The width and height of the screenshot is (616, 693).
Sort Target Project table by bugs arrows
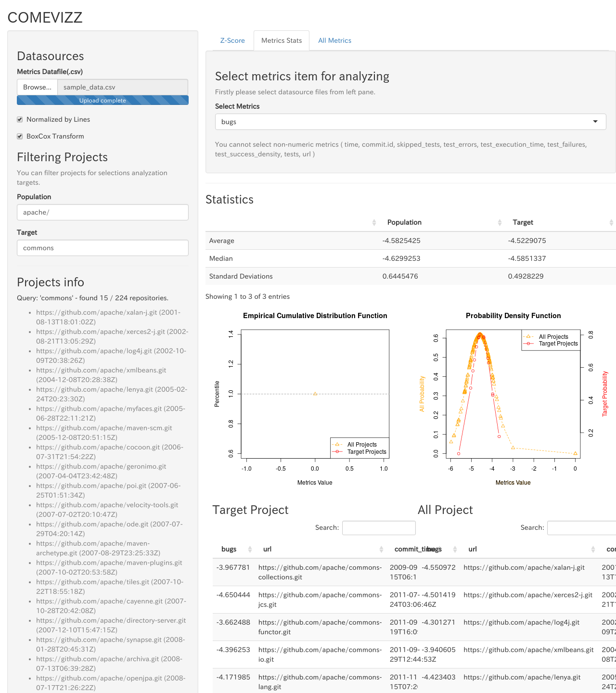point(250,549)
